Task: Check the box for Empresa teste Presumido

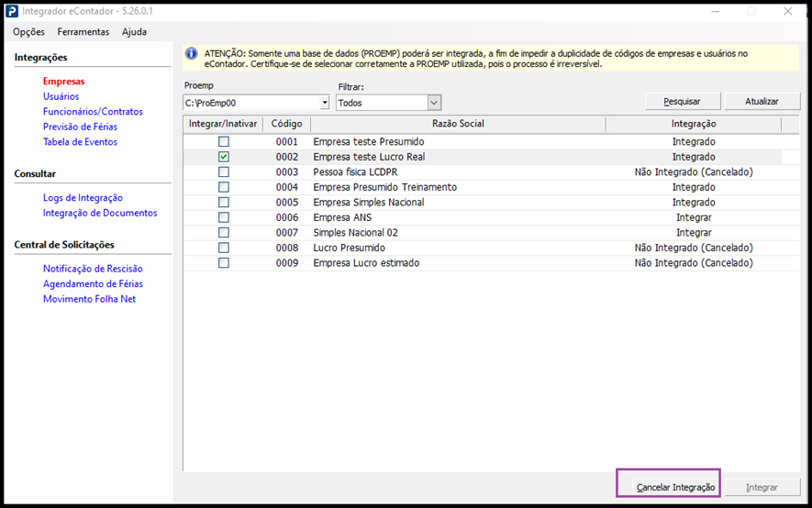Action: 223,142
